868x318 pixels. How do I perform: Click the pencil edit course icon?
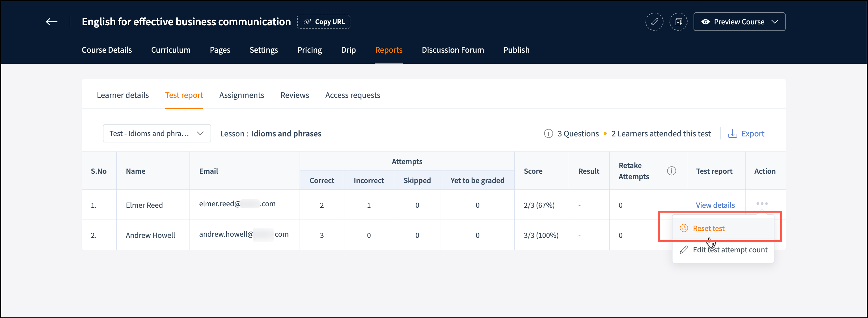[654, 22]
